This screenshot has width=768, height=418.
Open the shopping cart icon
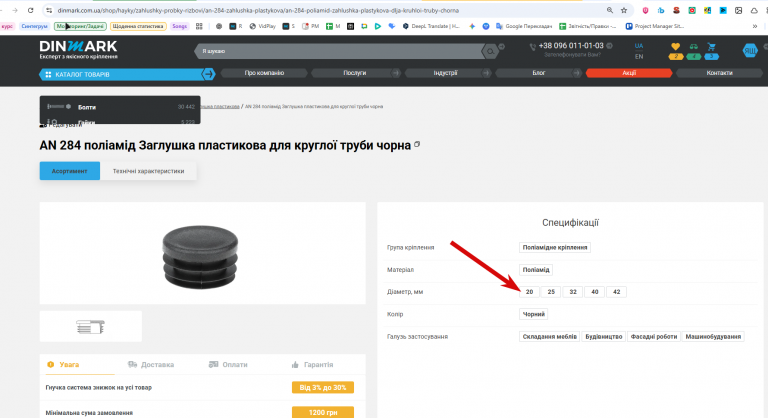[711, 47]
